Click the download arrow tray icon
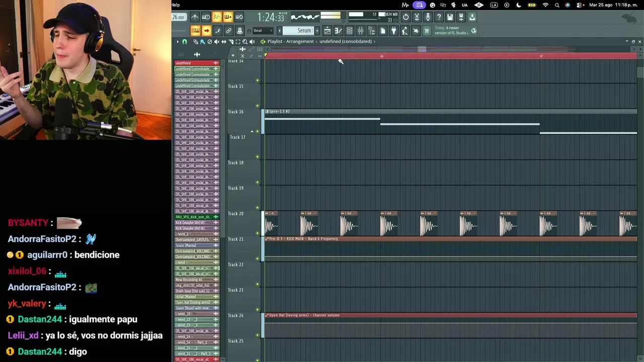This screenshot has height=362, width=644. pos(472,17)
